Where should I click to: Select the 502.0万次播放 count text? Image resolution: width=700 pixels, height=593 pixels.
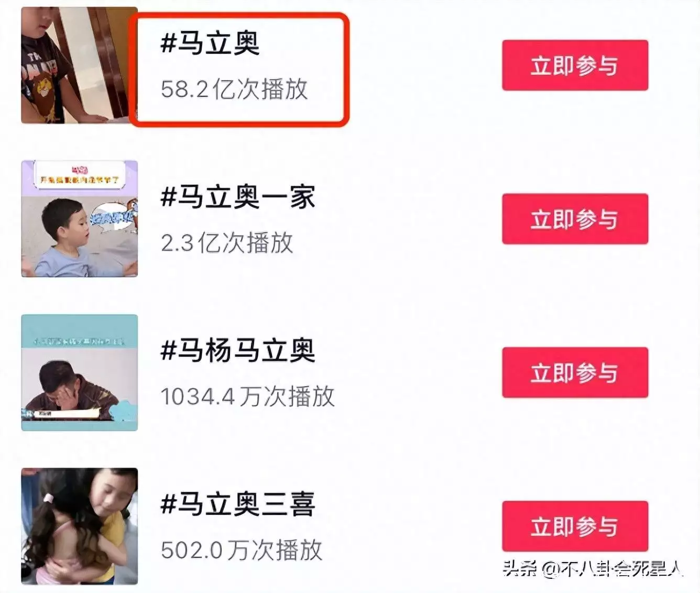[x=242, y=550]
